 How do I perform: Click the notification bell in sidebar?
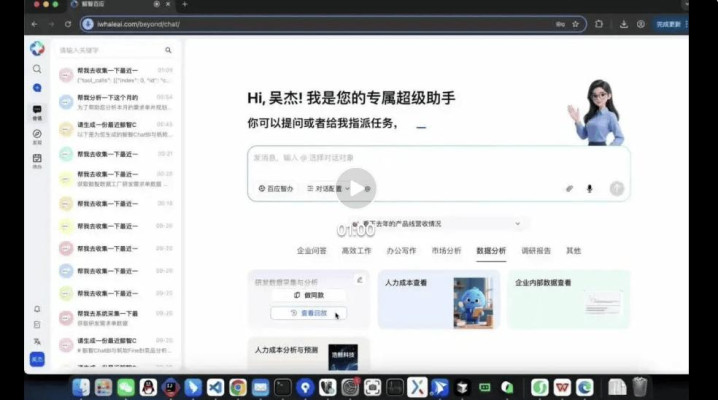(37, 309)
